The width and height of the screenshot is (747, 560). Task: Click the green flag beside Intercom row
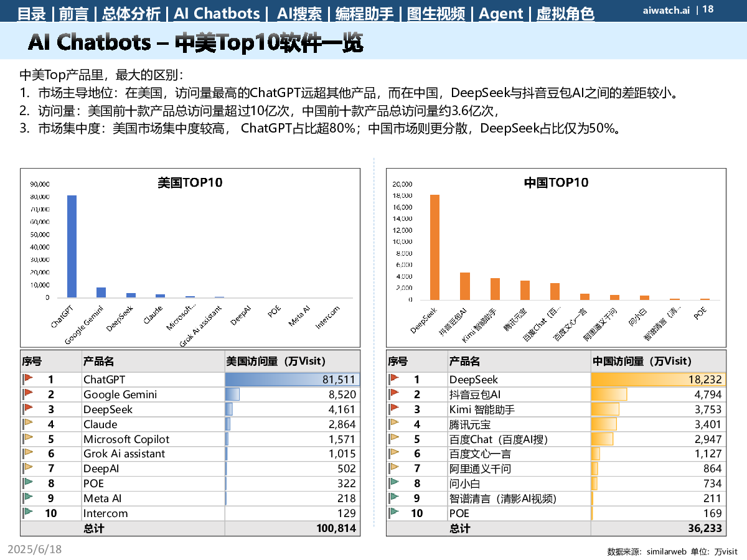click(27, 513)
